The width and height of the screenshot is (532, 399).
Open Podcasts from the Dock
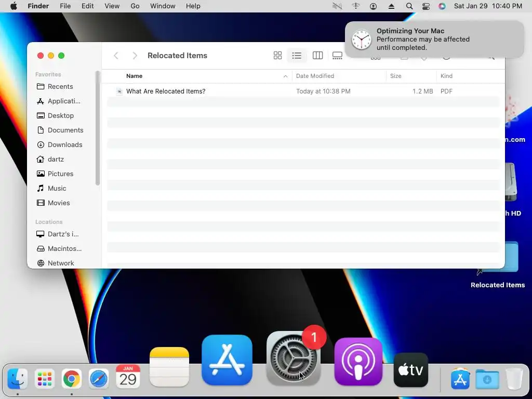358,362
